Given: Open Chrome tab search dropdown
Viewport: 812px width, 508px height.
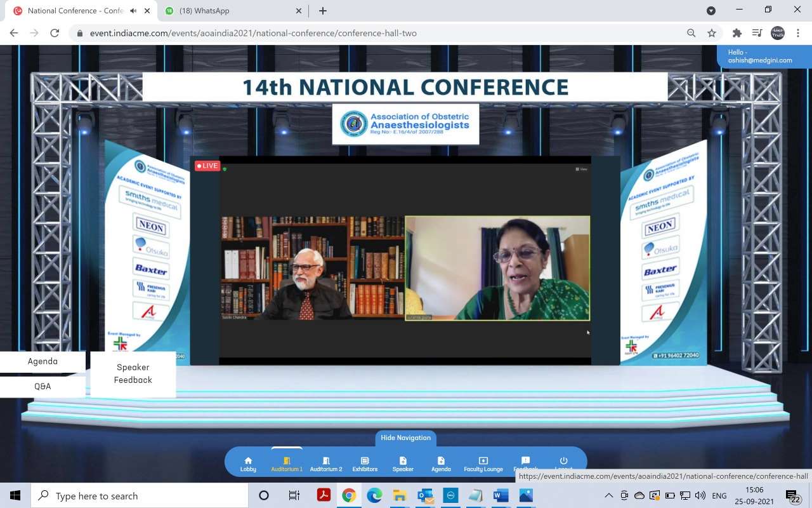Looking at the screenshot, I should (x=711, y=11).
